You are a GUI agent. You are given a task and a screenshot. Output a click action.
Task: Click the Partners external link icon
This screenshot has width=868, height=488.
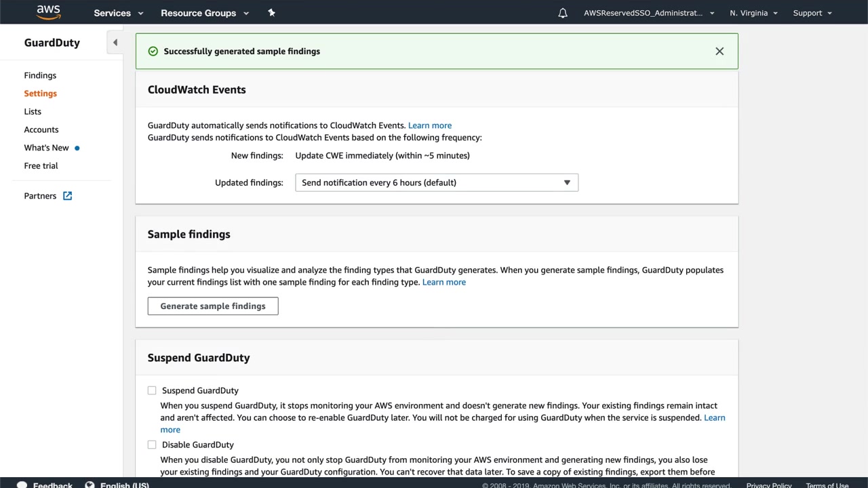point(68,196)
